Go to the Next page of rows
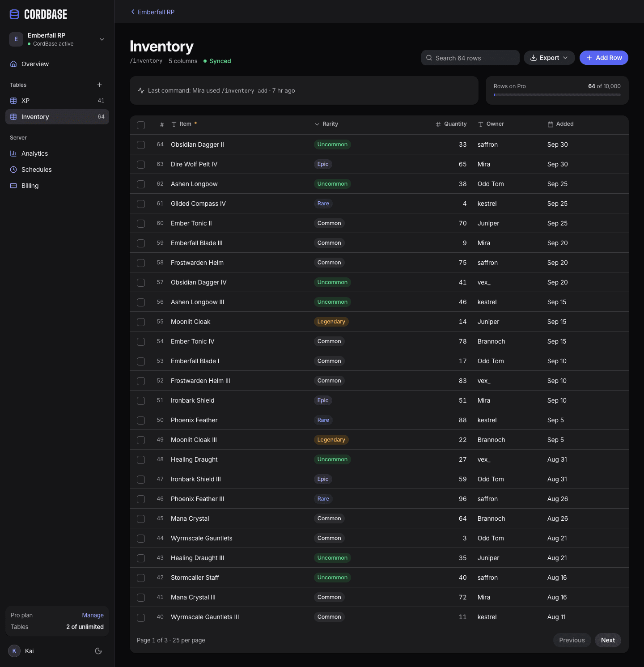Viewport: 644px width, 667px height. point(608,640)
